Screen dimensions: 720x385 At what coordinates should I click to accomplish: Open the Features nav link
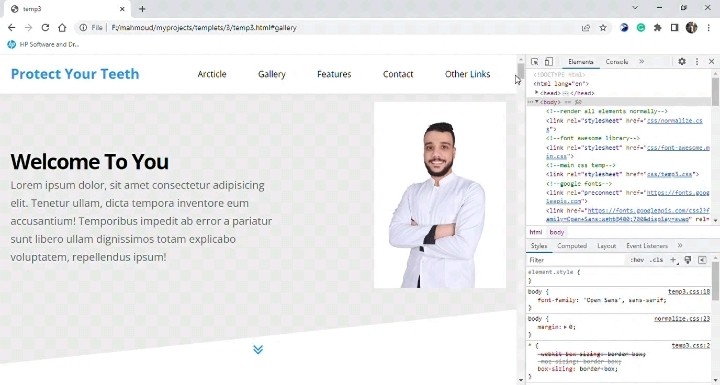point(334,74)
